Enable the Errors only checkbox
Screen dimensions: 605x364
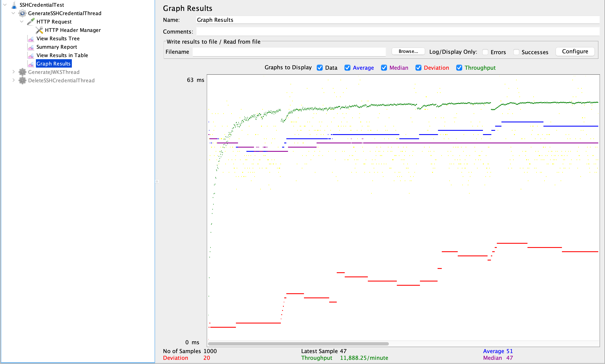[485, 52]
